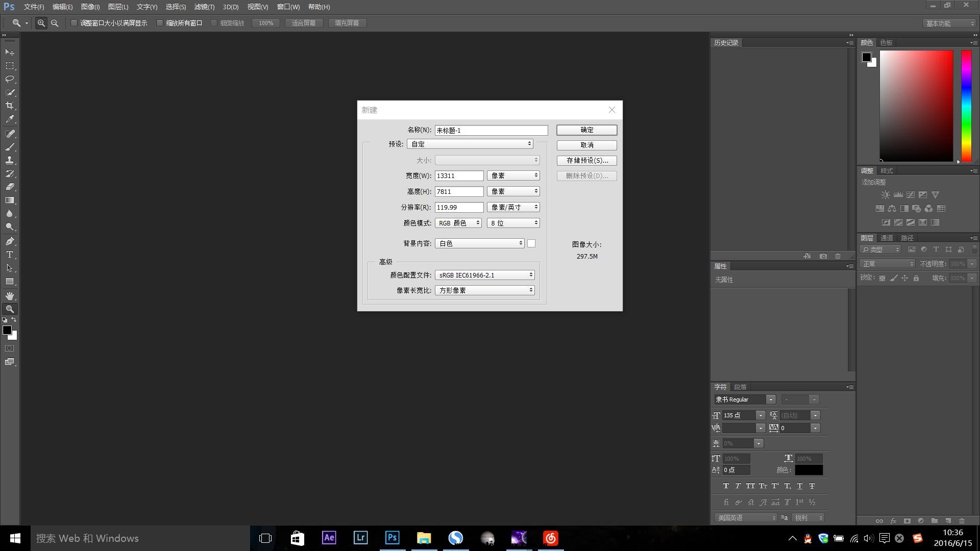The image size is (980, 551).
Task: Toggle underline text style button
Action: tap(800, 486)
